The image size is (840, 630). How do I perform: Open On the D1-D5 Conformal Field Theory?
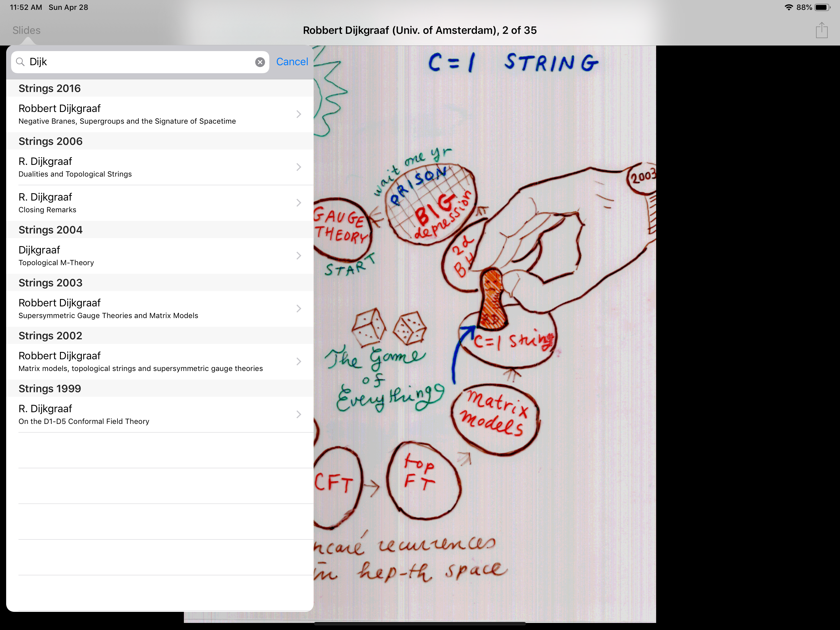click(x=160, y=414)
